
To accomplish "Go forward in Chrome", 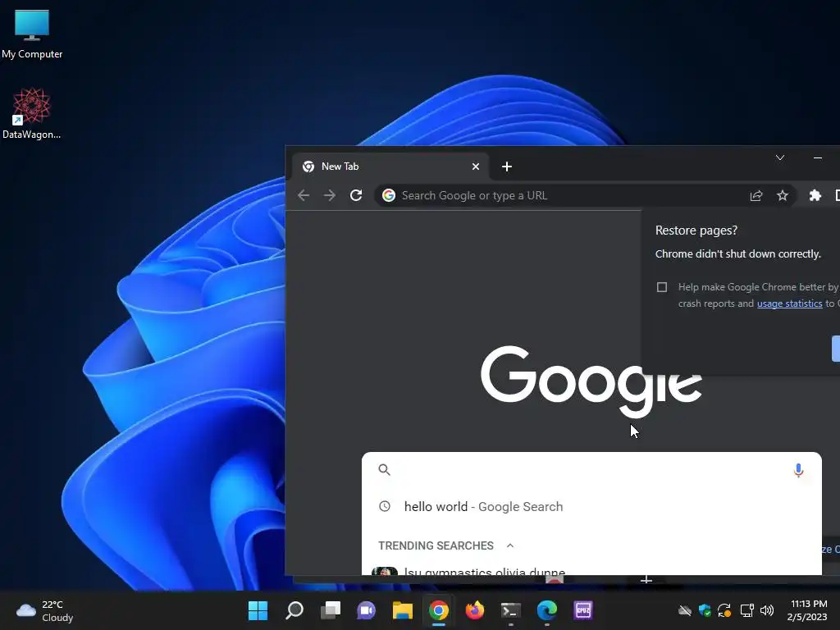I will point(330,195).
